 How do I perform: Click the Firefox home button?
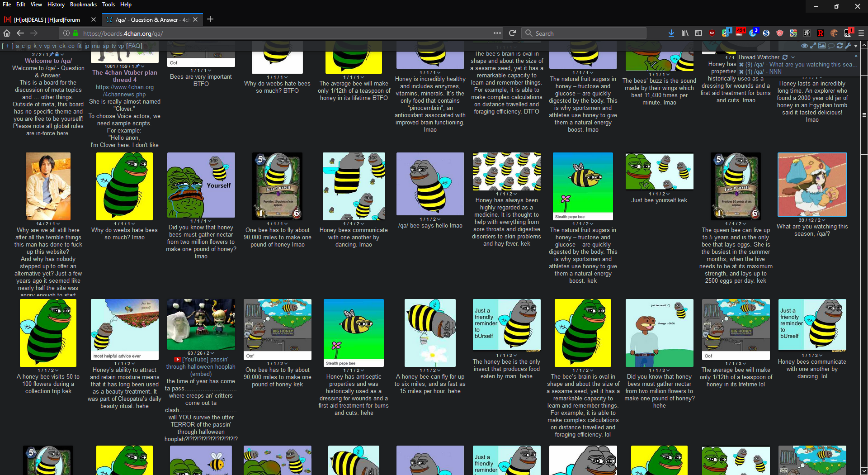tap(7, 33)
